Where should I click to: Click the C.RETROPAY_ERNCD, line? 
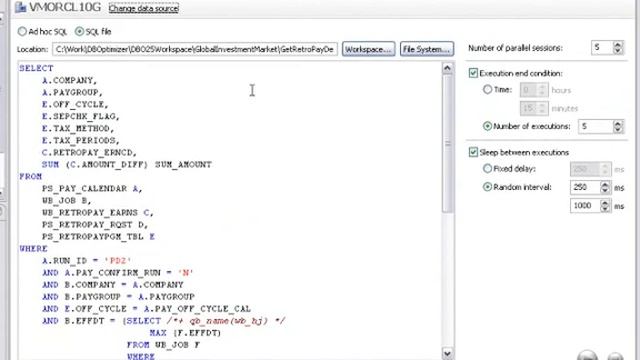pos(89,153)
